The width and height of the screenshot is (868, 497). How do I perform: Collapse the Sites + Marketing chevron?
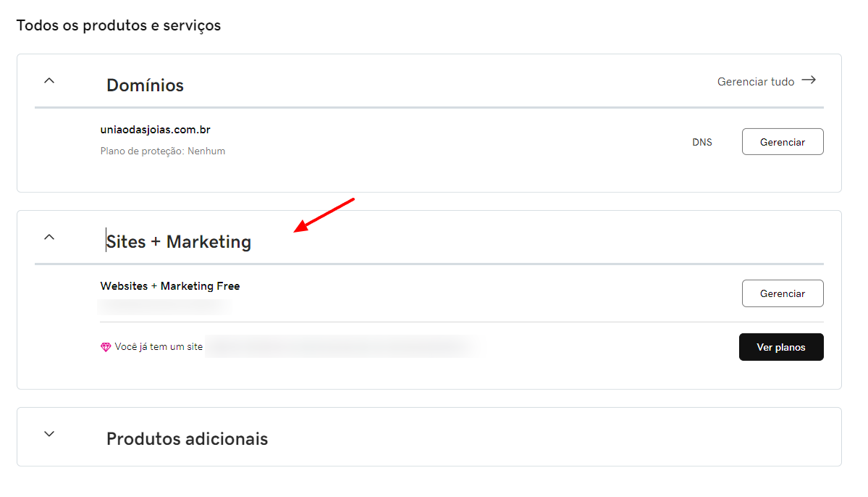coord(49,236)
